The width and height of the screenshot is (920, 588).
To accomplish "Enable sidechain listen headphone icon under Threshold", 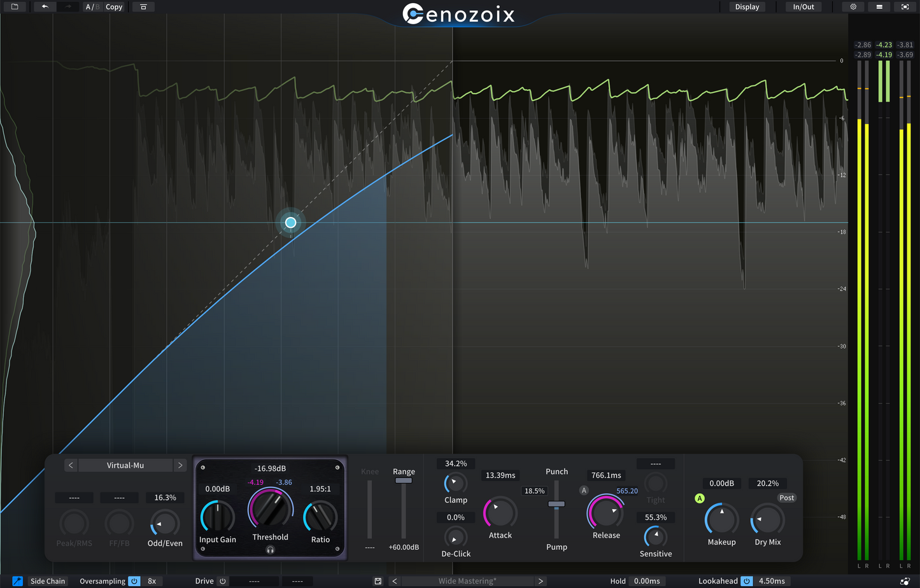I will click(270, 550).
